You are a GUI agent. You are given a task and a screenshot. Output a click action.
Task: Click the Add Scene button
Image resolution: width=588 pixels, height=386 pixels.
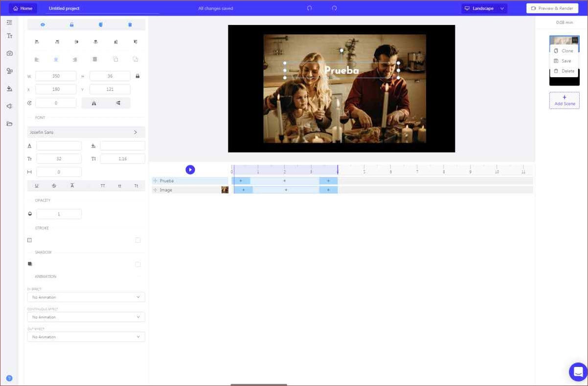(x=564, y=100)
